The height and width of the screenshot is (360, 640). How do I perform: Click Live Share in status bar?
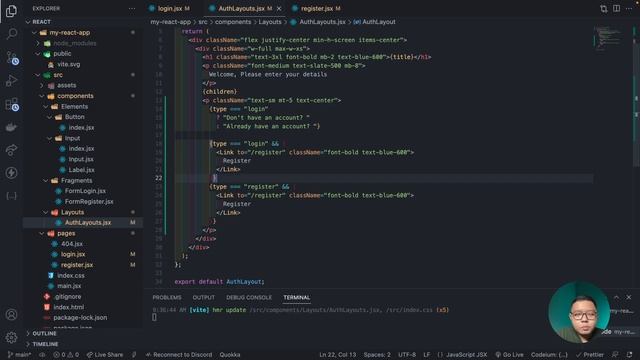[x=104, y=355]
